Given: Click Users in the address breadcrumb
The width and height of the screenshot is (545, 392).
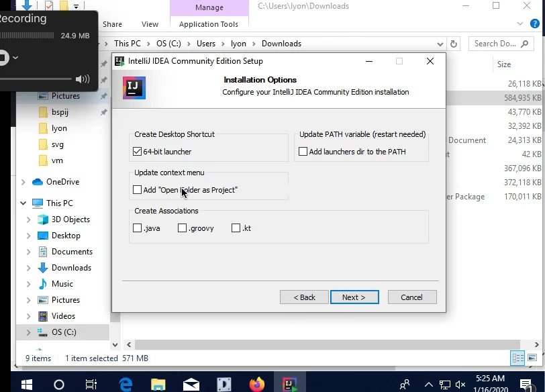Looking at the screenshot, I should tap(206, 44).
